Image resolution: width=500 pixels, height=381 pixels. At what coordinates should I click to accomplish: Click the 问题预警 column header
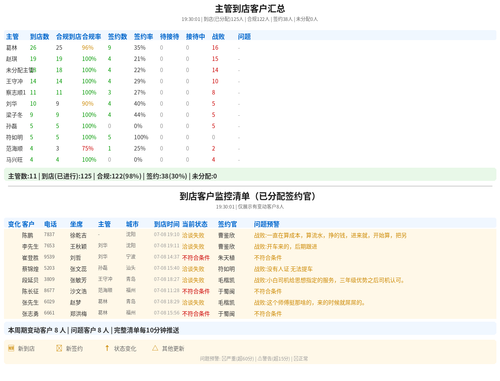267,224
